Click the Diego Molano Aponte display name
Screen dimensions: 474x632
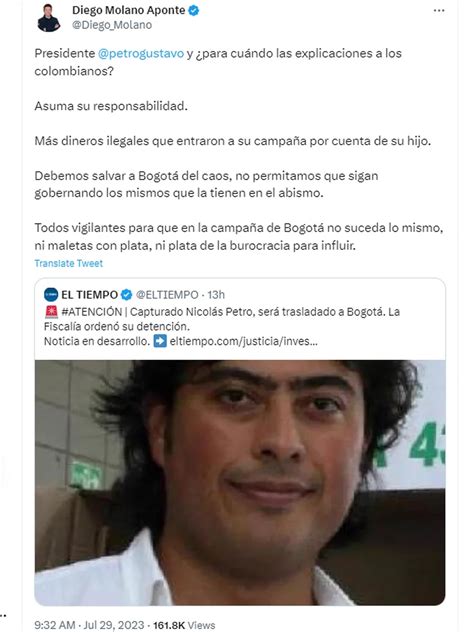[129, 10]
